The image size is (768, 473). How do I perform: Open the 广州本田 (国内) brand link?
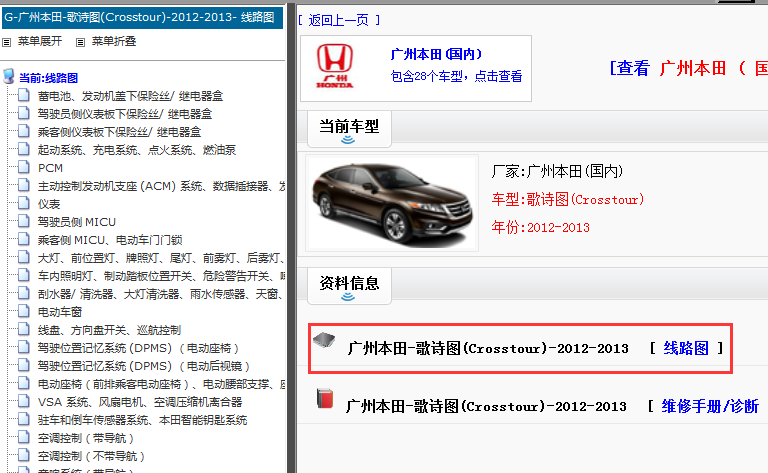point(436,54)
